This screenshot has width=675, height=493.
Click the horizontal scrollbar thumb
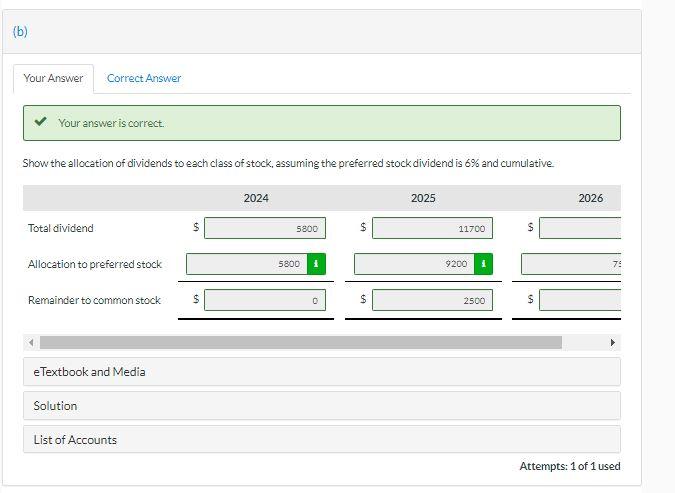(x=301, y=343)
